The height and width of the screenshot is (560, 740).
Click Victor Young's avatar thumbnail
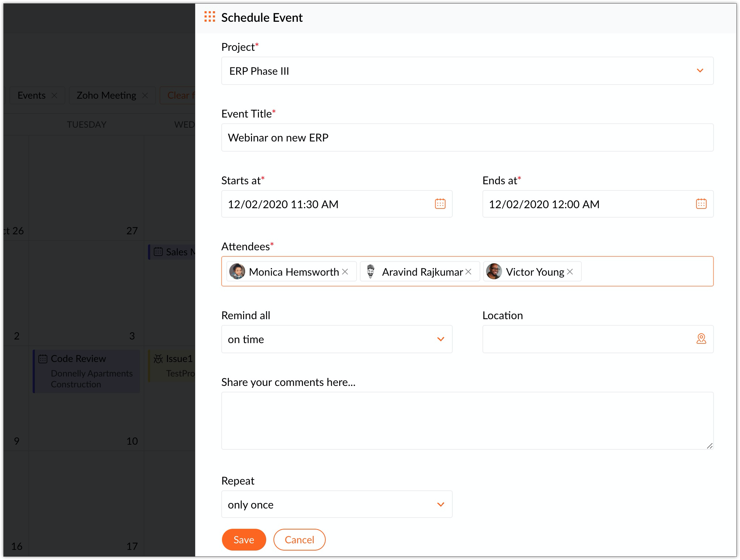(494, 272)
